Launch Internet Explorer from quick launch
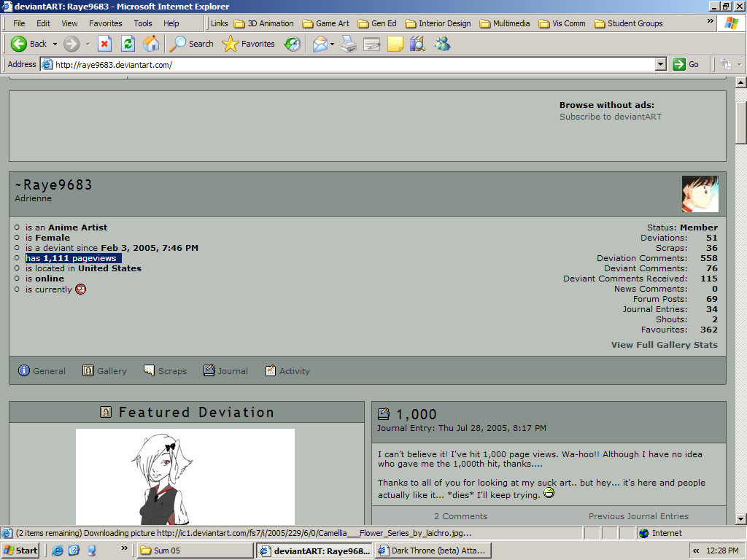 pyautogui.click(x=58, y=551)
